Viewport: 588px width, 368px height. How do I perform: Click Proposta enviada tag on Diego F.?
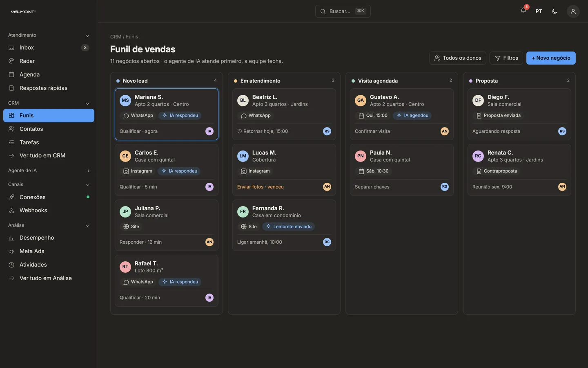[x=498, y=116]
